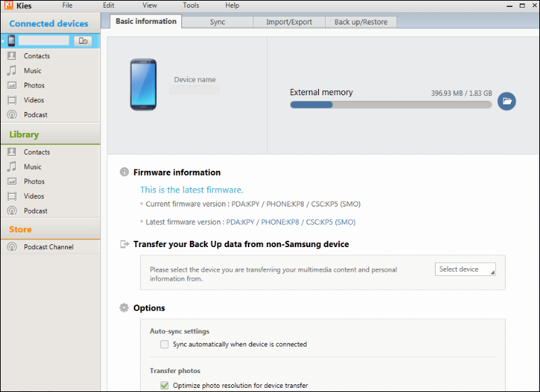Screen dimensions: 540x392
Task: Open Library Music note icon
Action: coord(12,167)
